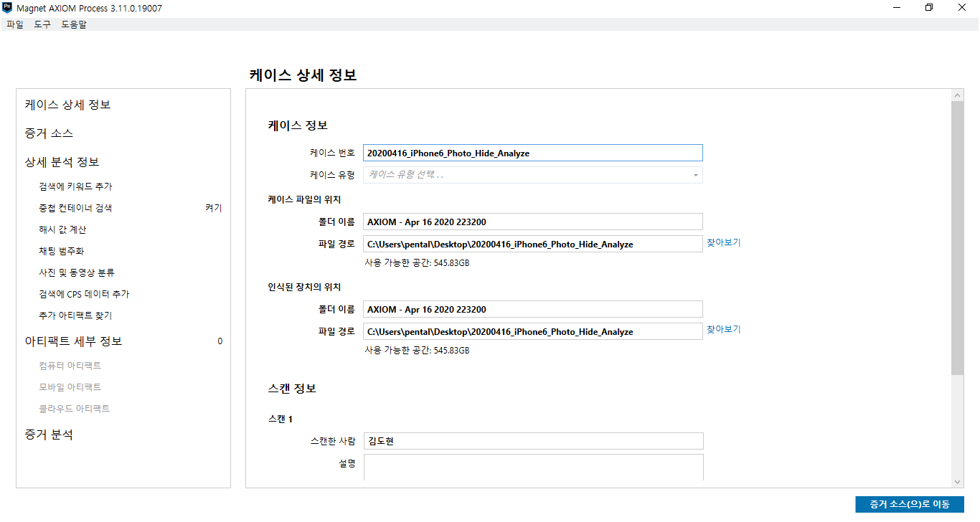Image resolution: width=980 pixels, height=522 pixels.
Task: Open the 도구 menu
Action: pyautogui.click(x=42, y=24)
